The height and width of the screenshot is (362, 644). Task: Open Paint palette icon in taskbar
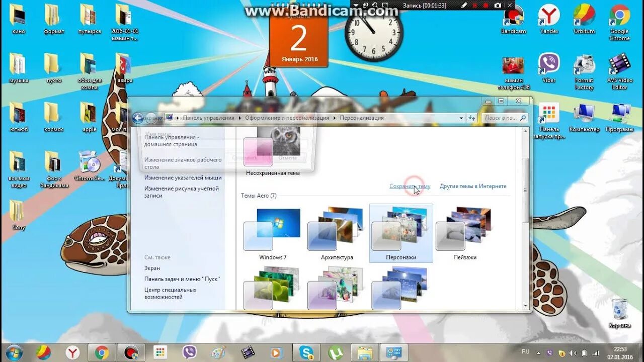(x=218, y=352)
